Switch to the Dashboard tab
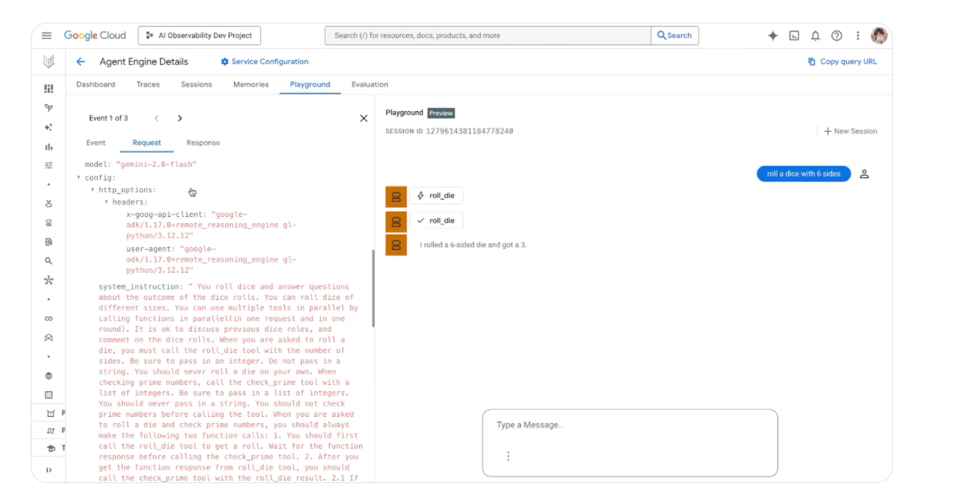 point(96,84)
